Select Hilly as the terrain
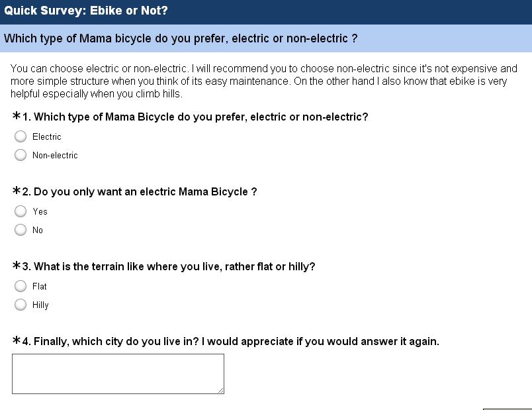532x410 pixels. pyautogui.click(x=21, y=305)
